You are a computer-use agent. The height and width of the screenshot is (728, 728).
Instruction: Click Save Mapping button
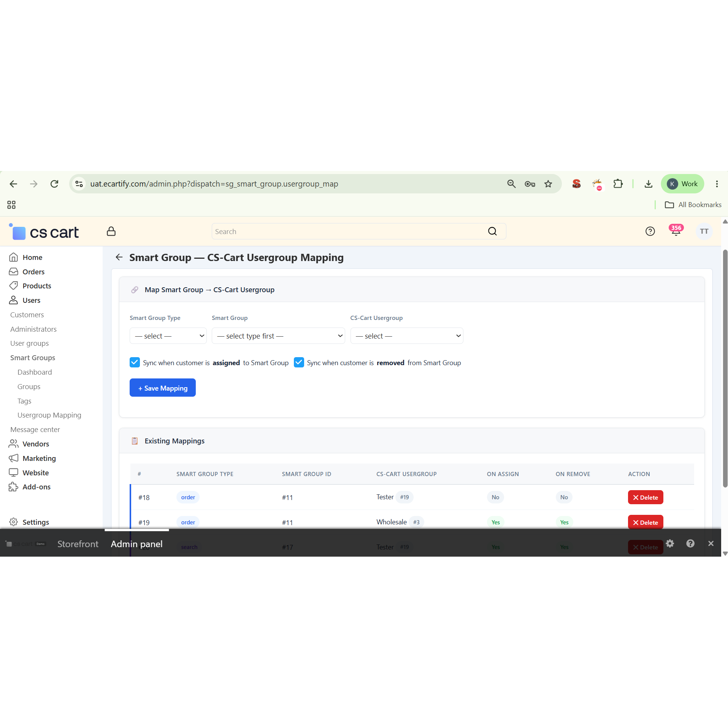tap(163, 388)
